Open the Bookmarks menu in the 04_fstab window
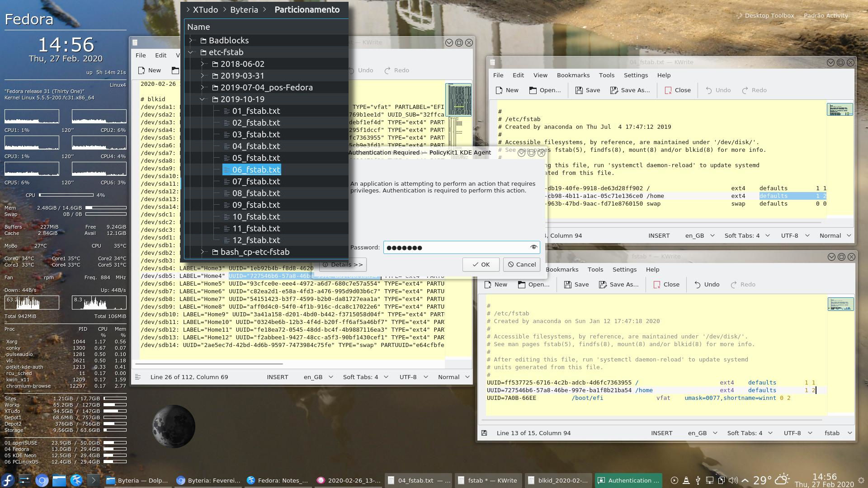The height and width of the screenshot is (488, 868). click(x=573, y=75)
